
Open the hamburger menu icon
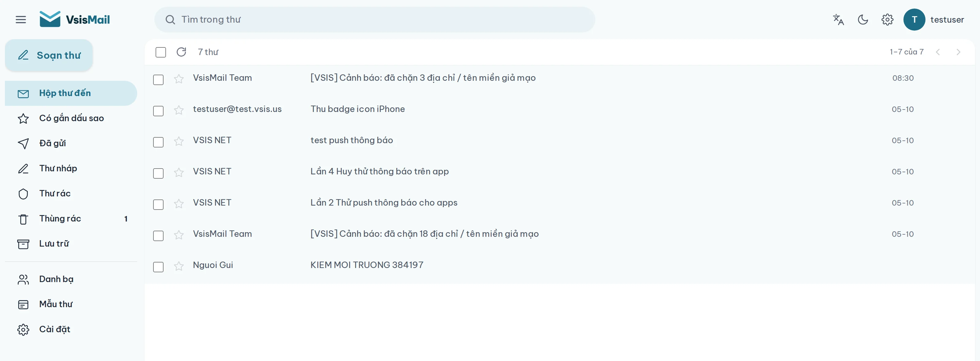click(x=21, y=19)
